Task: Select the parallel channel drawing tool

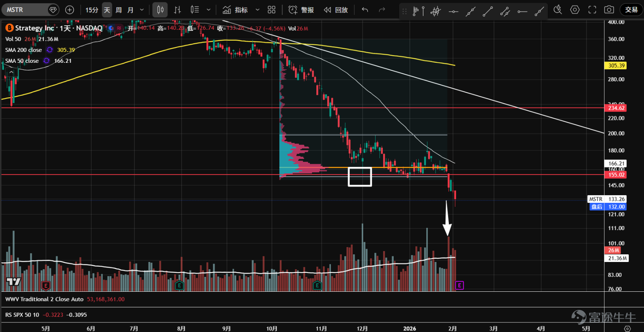Action: click(x=505, y=12)
